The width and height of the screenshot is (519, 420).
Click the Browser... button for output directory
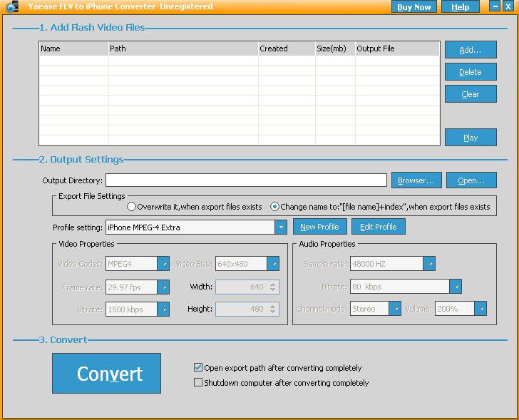coord(416,180)
